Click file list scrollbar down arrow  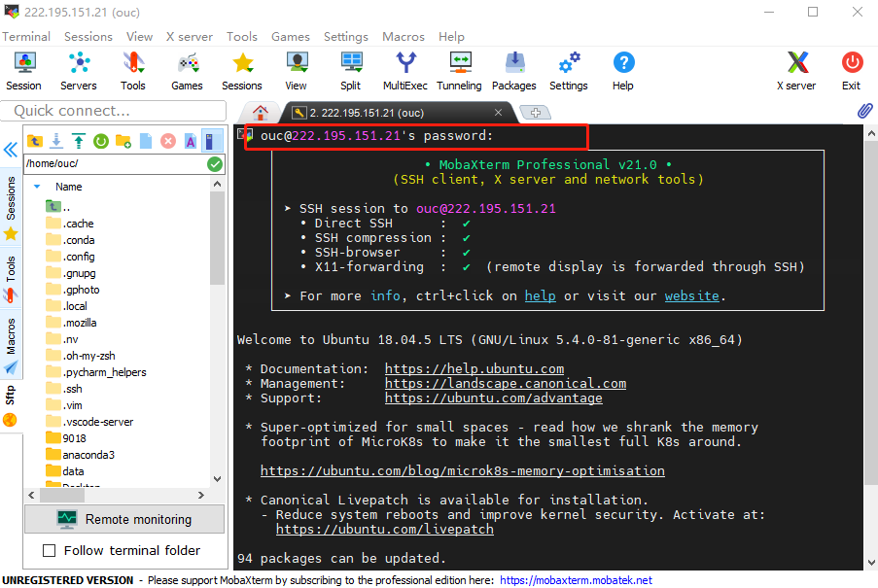217,479
